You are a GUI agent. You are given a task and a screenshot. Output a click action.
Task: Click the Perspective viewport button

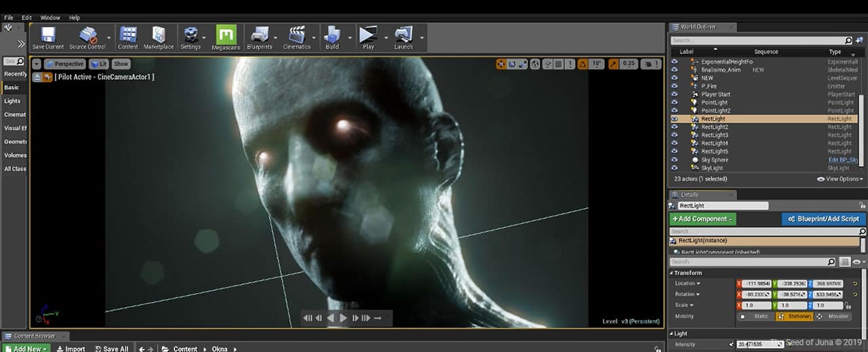tap(64, 64)
